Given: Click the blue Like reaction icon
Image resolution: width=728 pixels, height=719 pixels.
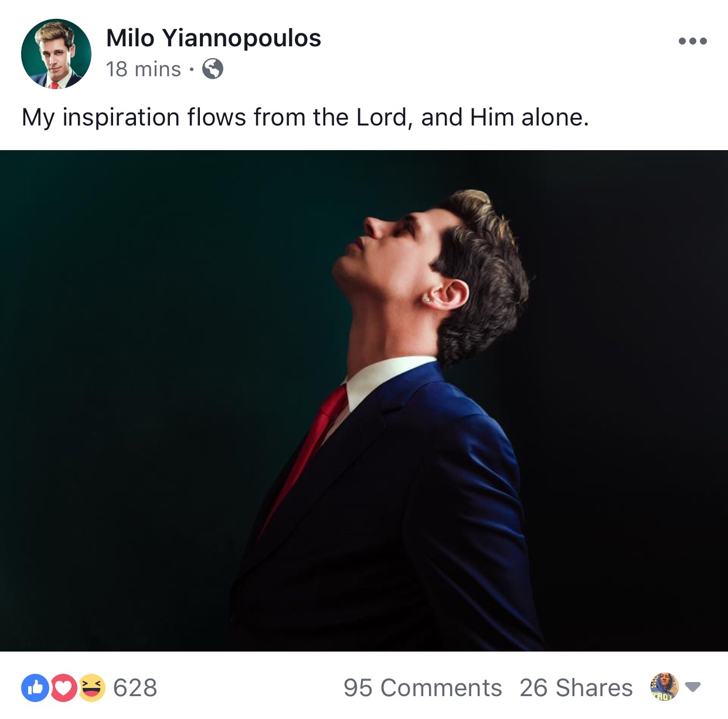Looking at the screenshot, I should 35,688.
